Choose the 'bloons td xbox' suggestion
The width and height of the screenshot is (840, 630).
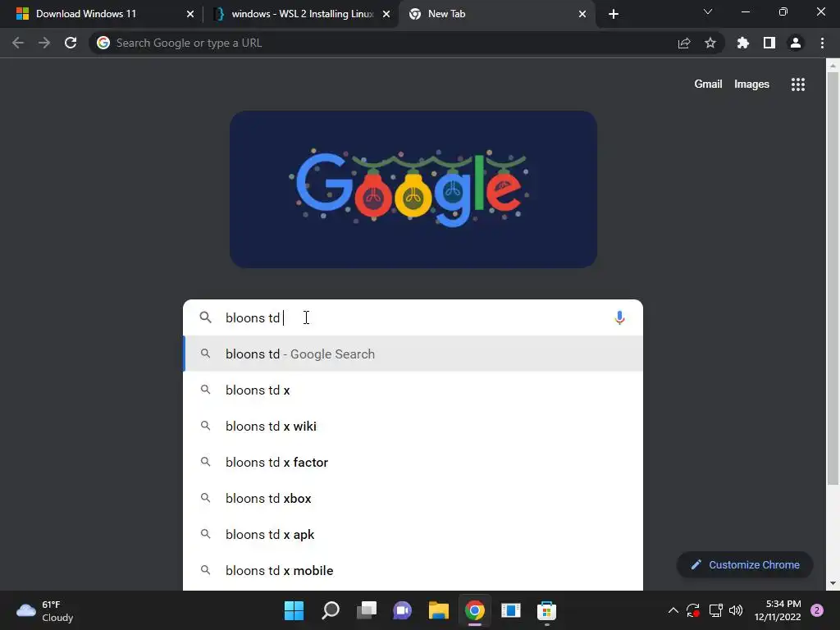413,498
